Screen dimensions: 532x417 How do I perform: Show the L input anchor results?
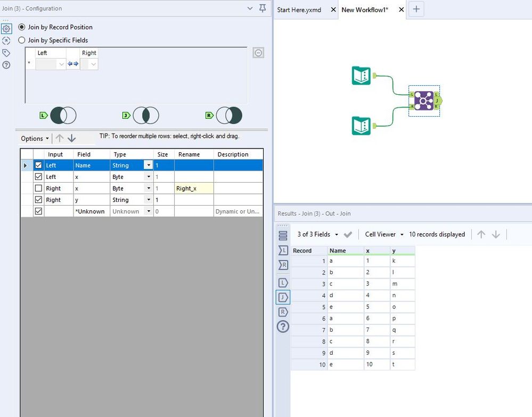[283, 250]
